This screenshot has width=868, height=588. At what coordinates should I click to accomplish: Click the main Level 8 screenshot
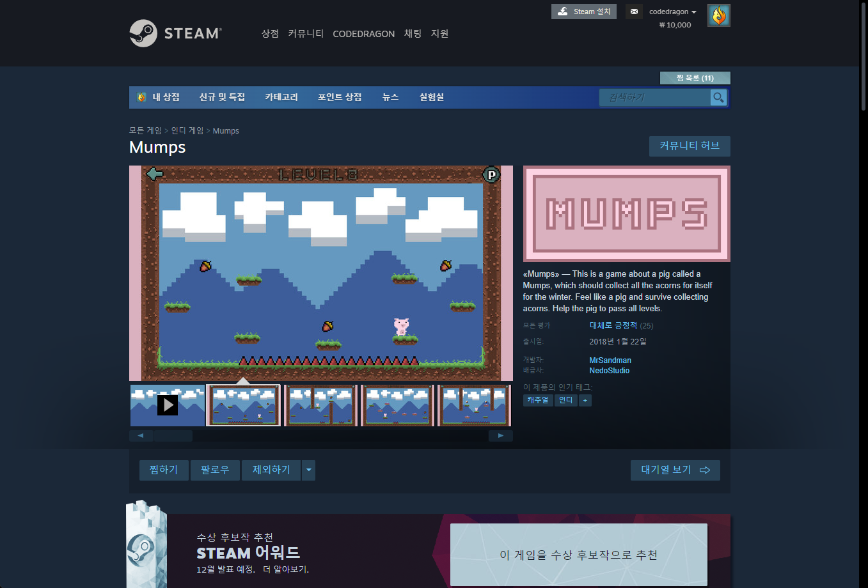click(320, 274)
